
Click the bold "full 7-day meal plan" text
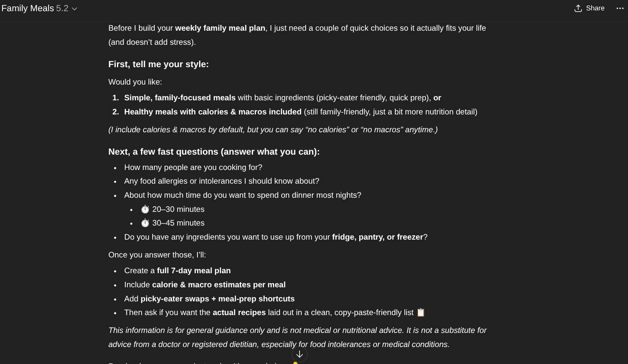(194, 271)
